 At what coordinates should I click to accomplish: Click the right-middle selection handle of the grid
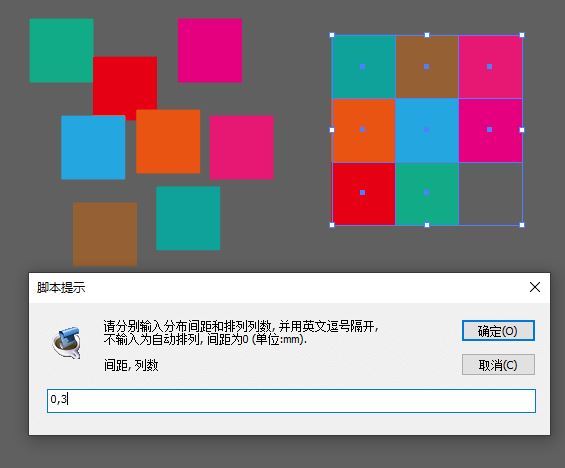pyautogui.click(x=522, y=130)
